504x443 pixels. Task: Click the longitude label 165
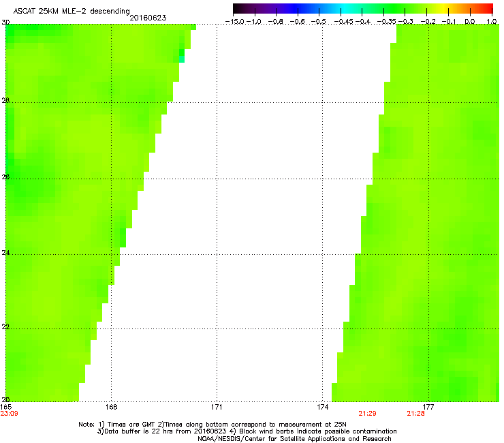click(x=5, y=407)
